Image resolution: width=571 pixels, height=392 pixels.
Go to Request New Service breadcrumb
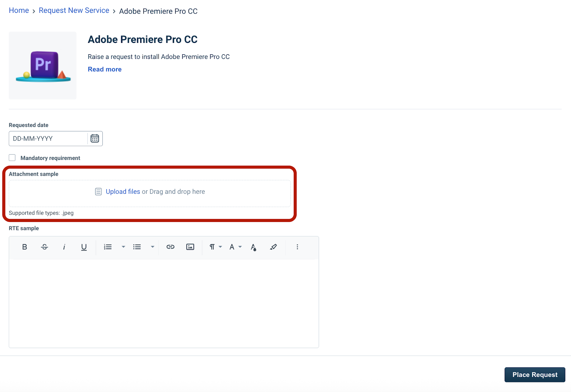tap(74, 10)
